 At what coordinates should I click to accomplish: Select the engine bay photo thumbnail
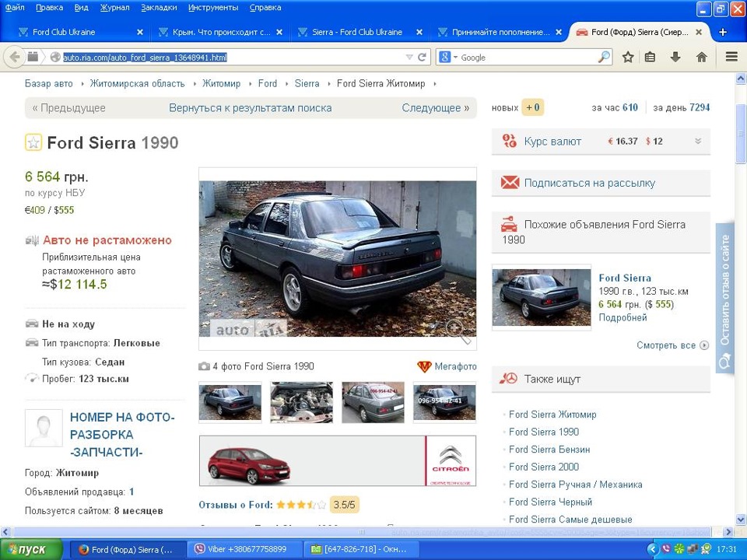[302, 402]
